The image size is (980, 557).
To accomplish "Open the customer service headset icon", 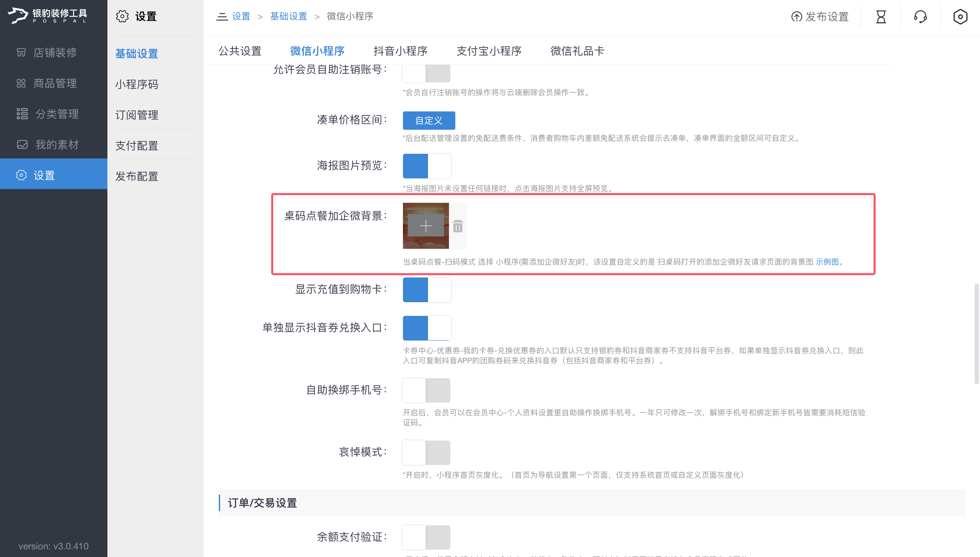I will tap(920, 17).
